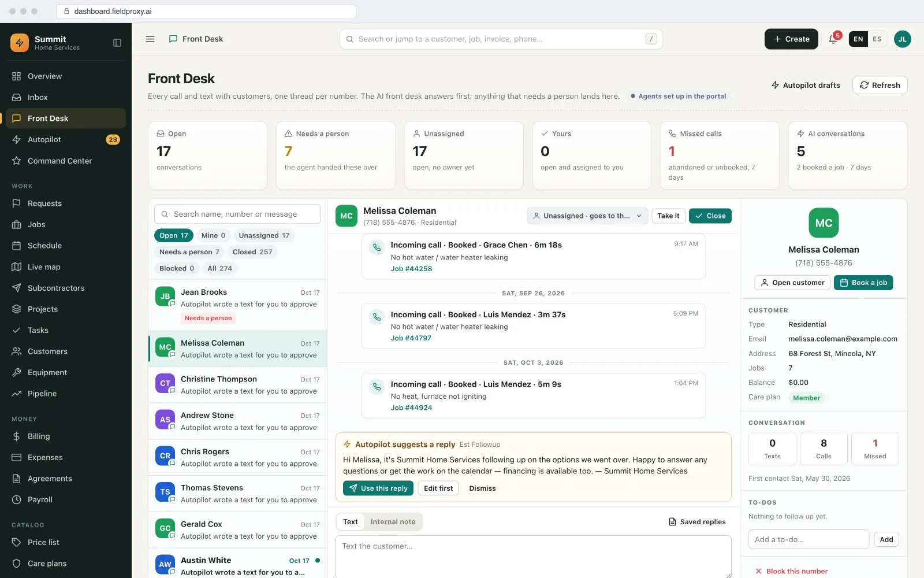The width and height of the screenshot is (924, 578).
Task: Click the Agreements document icon
Action: pos(17,479)
